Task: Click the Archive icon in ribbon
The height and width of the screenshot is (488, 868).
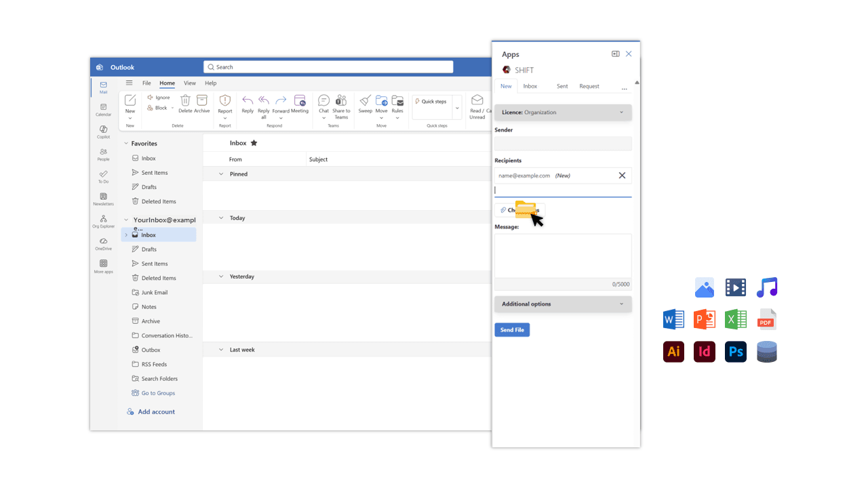Action: [x=202, y=100]
